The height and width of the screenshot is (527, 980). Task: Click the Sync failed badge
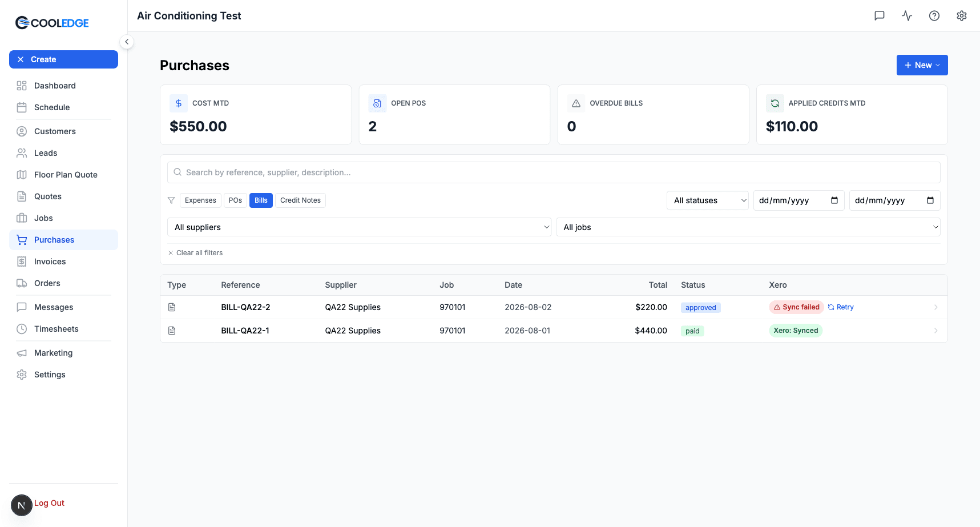796,307
